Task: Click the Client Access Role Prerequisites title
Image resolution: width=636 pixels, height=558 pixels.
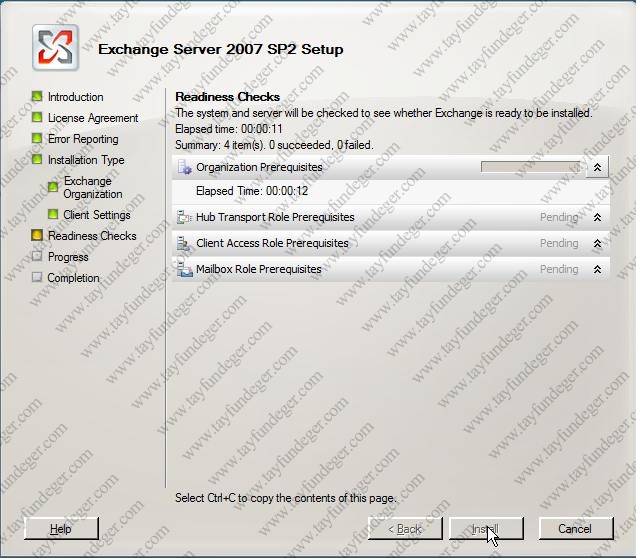Action: 272,243
